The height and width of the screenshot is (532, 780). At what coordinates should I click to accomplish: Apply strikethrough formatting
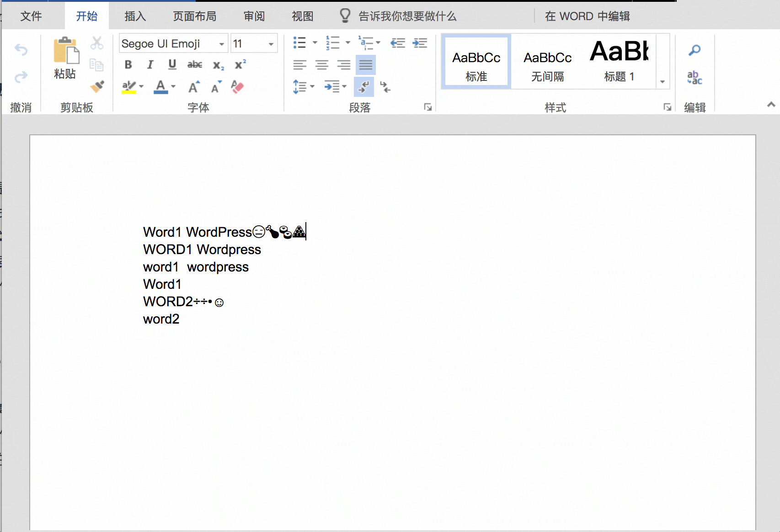194,65
